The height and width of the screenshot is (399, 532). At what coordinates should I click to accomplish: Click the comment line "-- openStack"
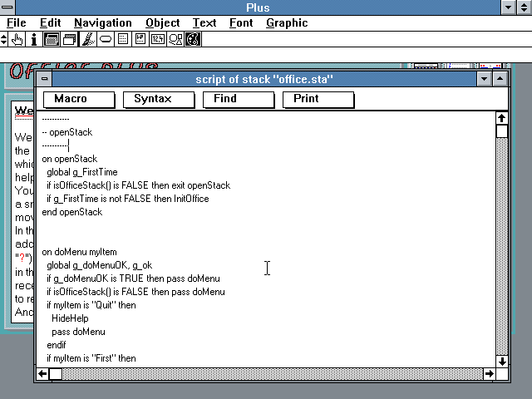[67, 132]
